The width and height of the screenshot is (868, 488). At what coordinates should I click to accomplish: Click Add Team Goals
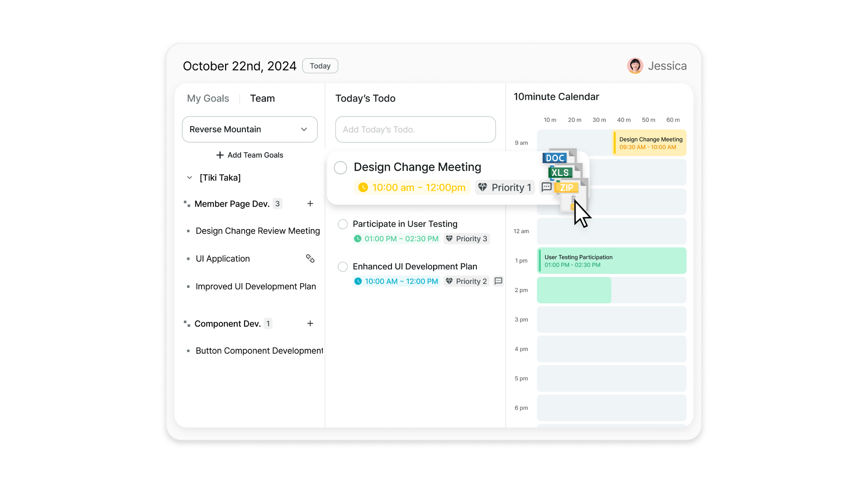coord(250,155)
